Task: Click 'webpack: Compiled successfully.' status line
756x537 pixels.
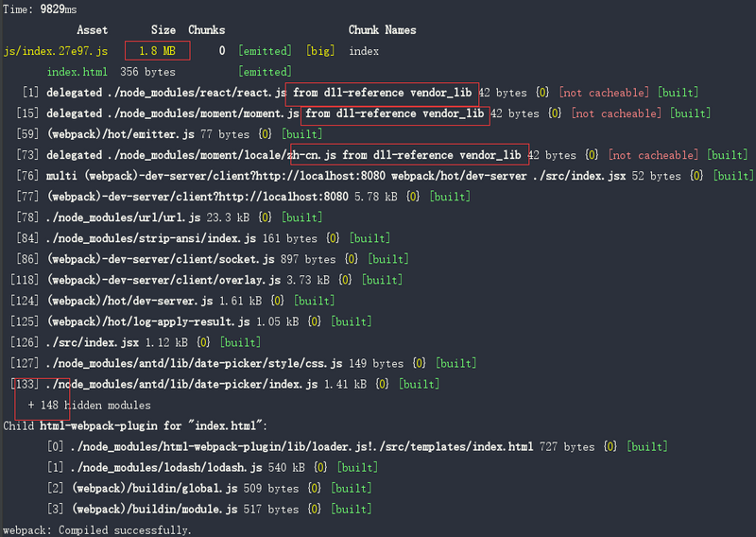Action: [97, 529]
